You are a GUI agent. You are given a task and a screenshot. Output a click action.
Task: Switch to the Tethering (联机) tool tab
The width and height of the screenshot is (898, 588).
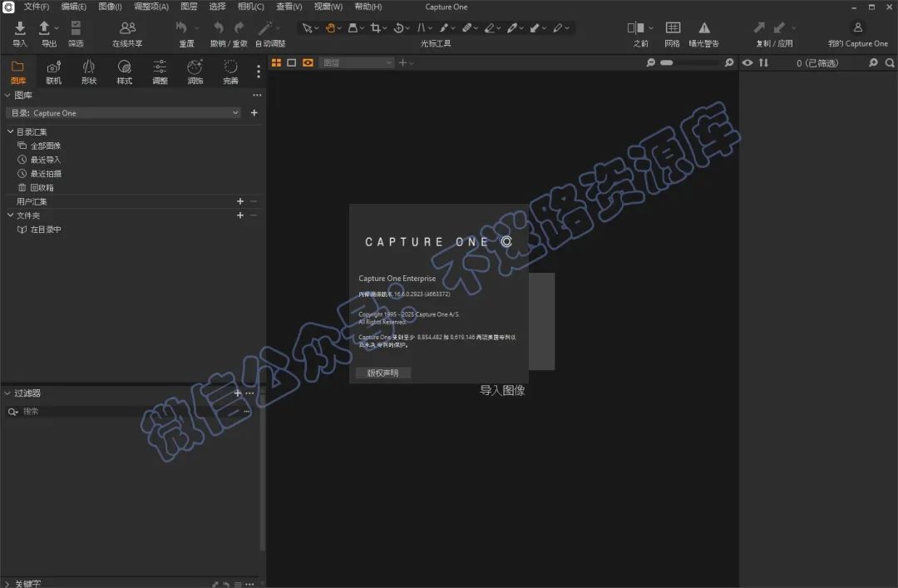[53, 72]
